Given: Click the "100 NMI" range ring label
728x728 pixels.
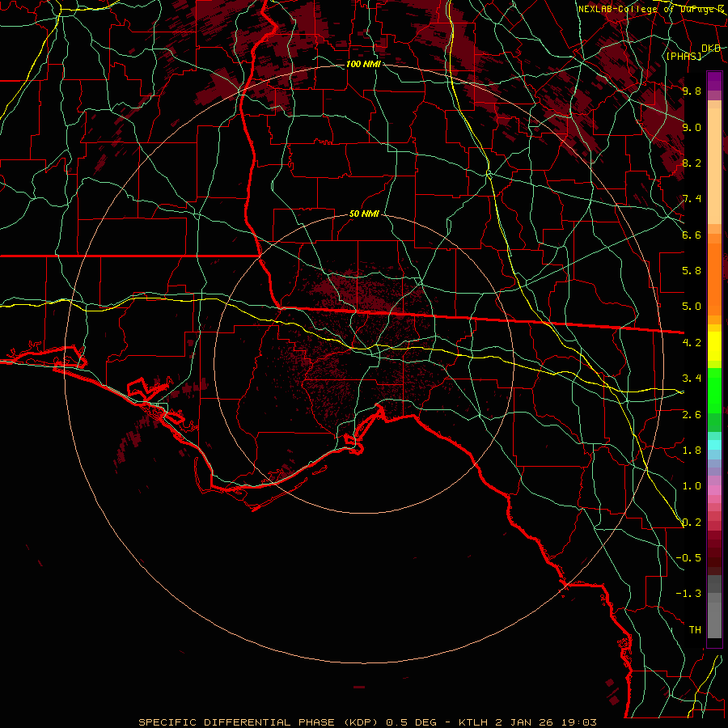Looking at the screenshot, I should tap(363, 64).
